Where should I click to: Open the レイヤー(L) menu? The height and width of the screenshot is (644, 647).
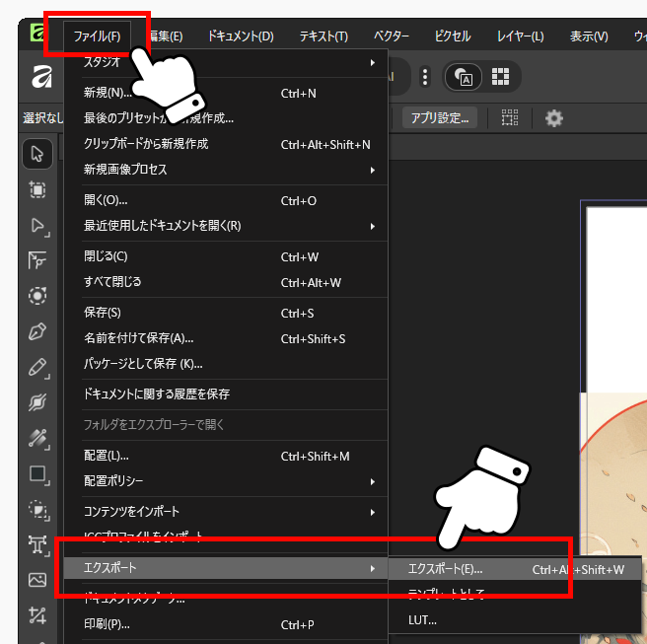coord(521,36)
